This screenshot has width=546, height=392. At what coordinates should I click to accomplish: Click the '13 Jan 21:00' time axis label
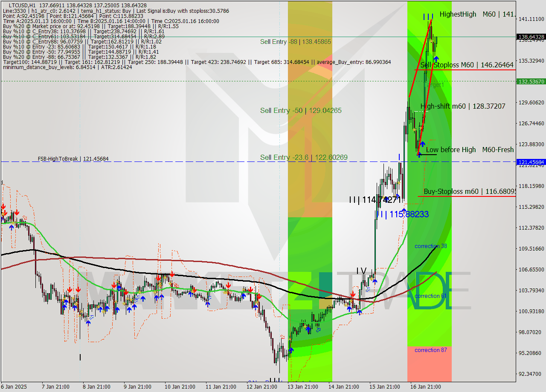[302, 387]
